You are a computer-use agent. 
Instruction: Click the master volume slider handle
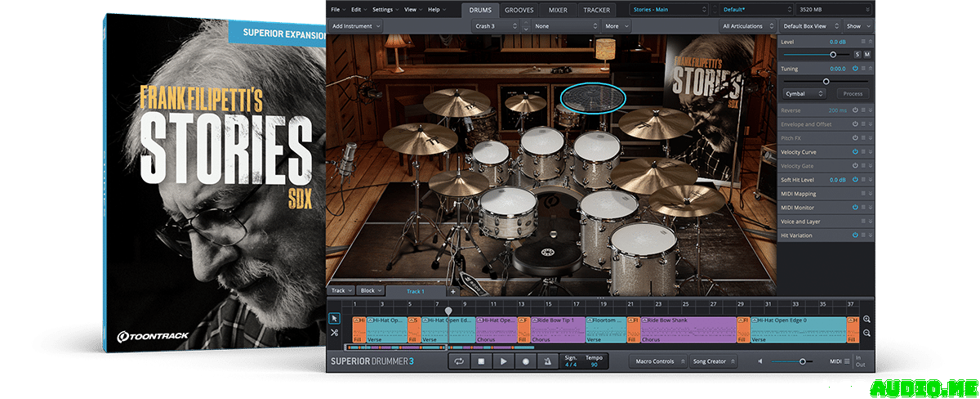coord(803,361)
